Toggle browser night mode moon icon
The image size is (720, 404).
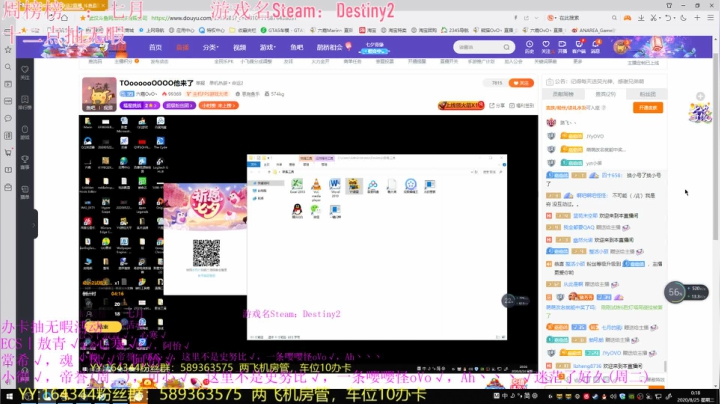click(x=683, y=18)
